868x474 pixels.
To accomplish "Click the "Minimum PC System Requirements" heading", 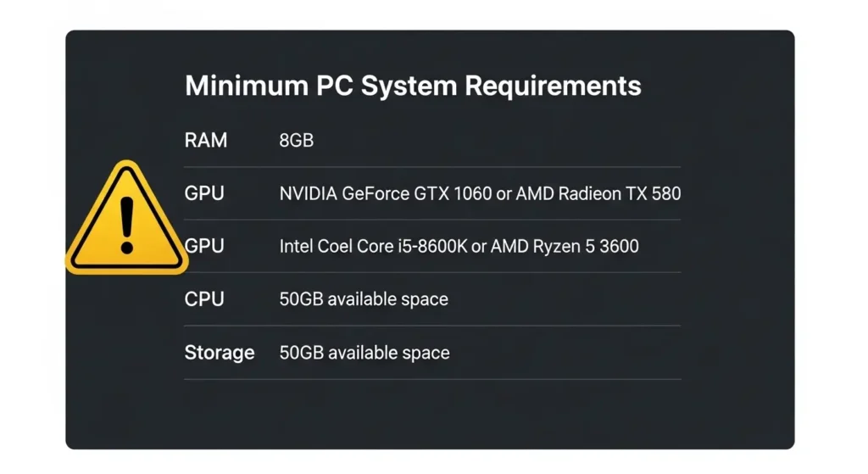I will (x=413, y=86).
